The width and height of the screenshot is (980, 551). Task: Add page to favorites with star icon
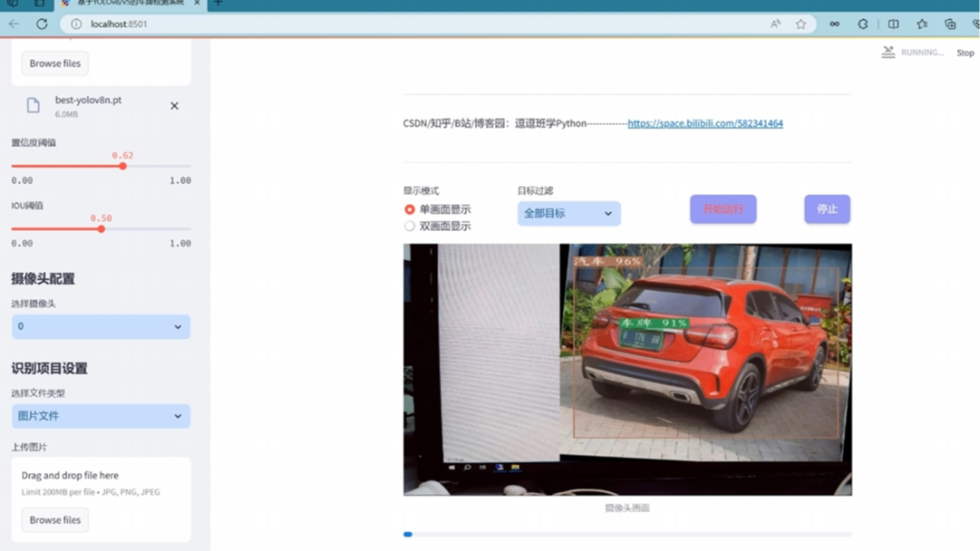click(800, 24)
